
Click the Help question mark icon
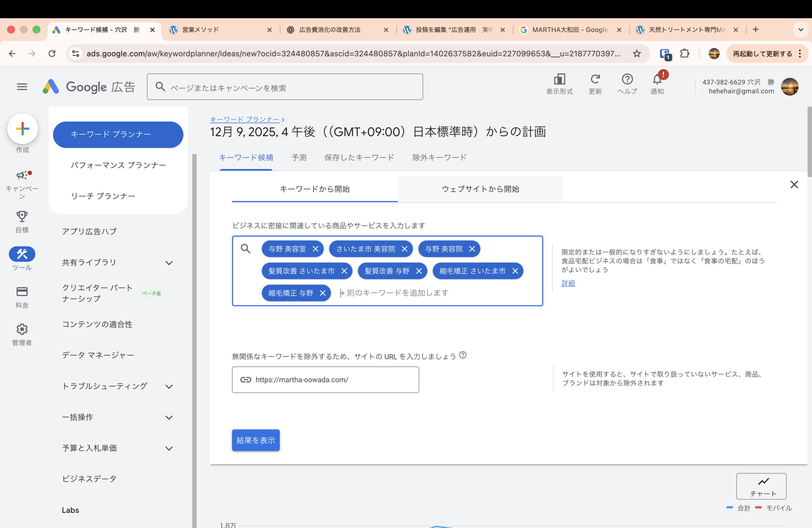[x=627, y=80]
